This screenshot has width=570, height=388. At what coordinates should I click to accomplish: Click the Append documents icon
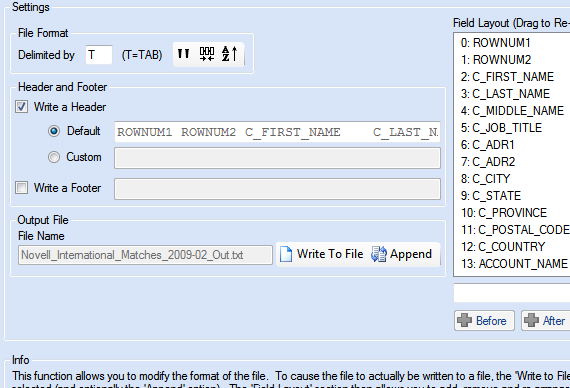379,254
